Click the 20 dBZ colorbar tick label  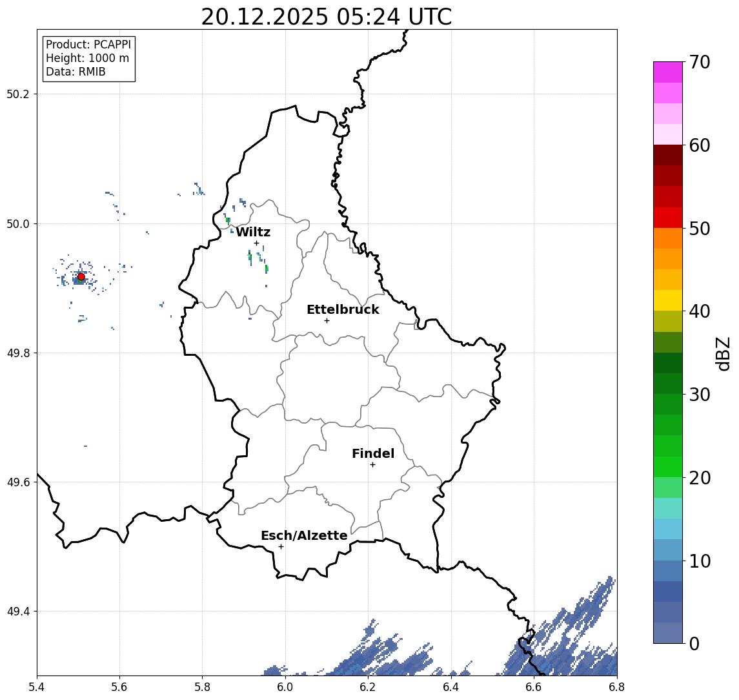tap(700, 478)
